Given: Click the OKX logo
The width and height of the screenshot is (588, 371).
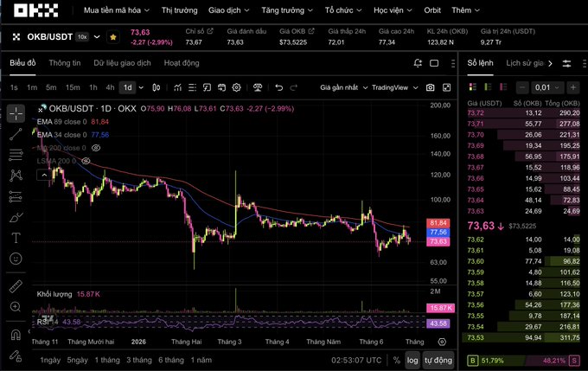Looking at the screenshot, I should point(36,10).
